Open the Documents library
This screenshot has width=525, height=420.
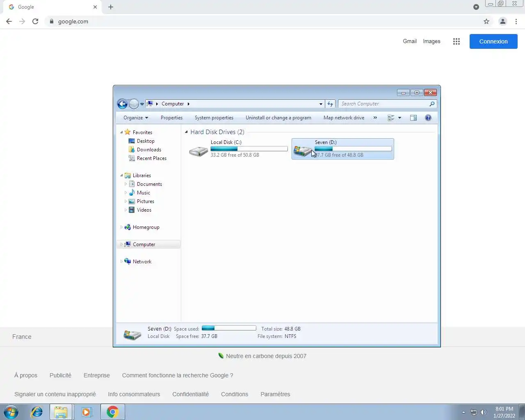tap(149, 184)
